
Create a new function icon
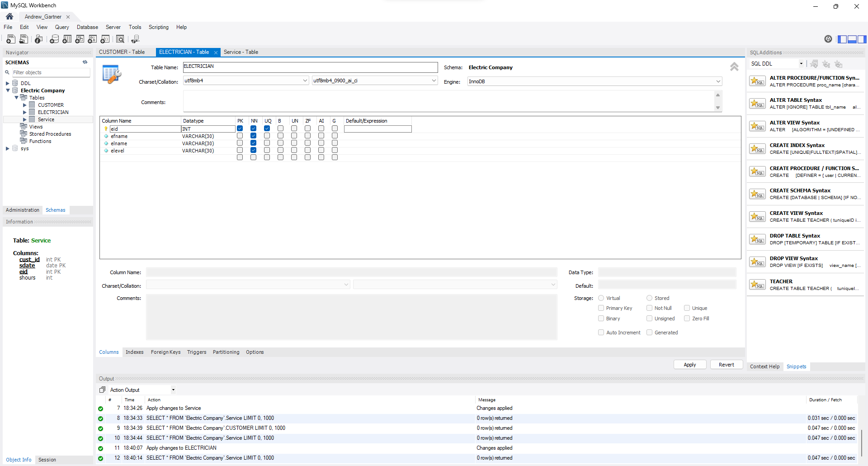[105, 39]
